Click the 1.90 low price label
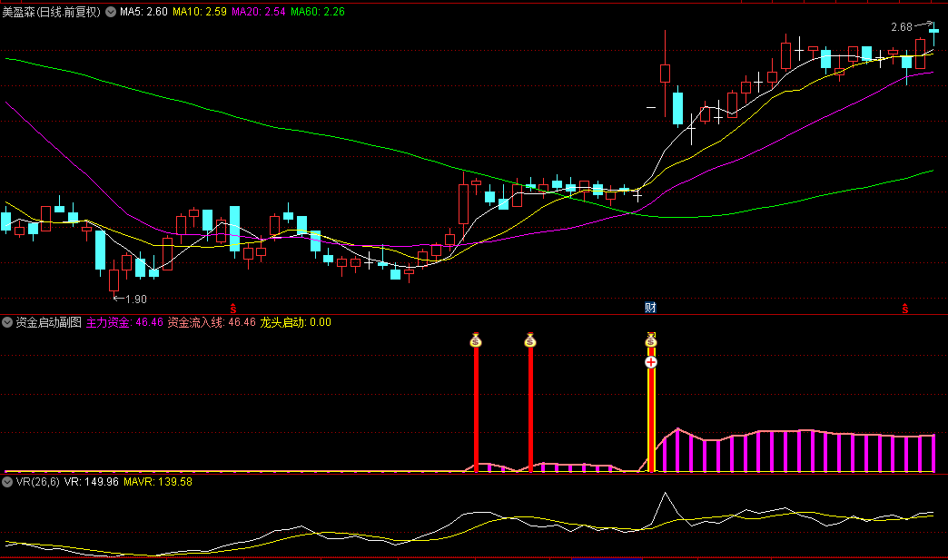The image size is (948, 560). [x=136, y=299]
